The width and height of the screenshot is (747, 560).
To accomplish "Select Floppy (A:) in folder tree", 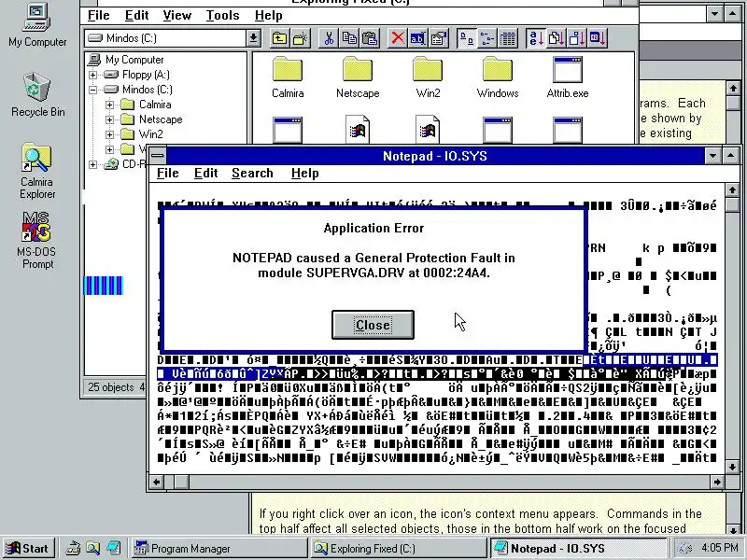I will point(146,75).
